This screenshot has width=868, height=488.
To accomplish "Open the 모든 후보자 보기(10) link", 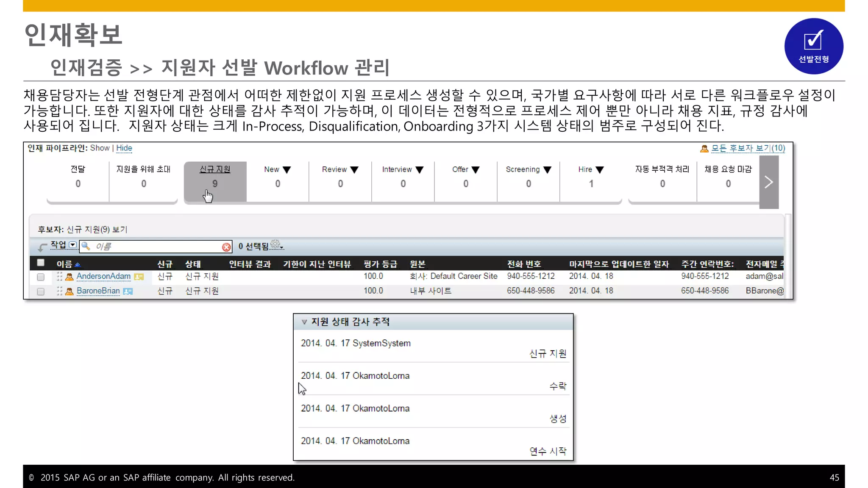I will pos(748,148).
